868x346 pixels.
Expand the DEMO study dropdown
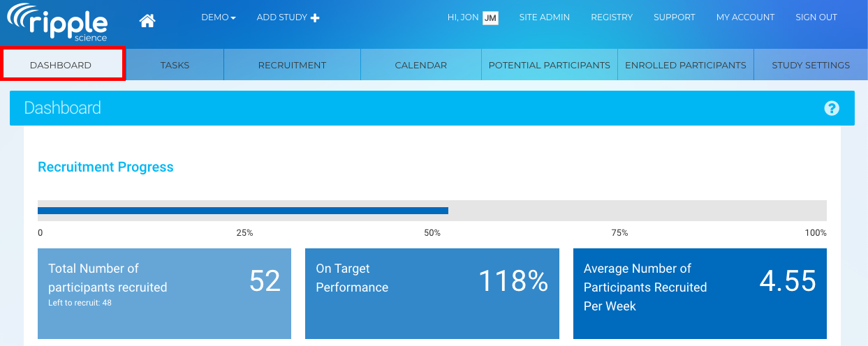point(218,17)
